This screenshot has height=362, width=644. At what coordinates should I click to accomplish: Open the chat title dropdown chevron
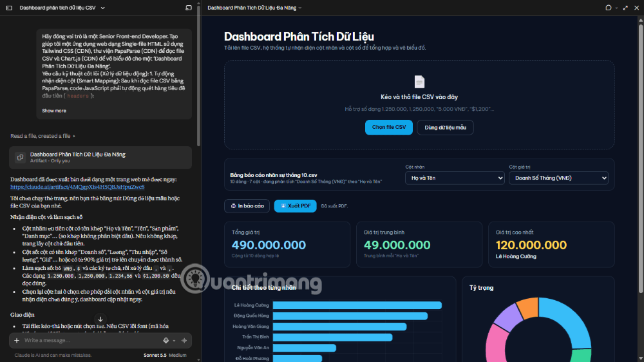click(102, 8)
